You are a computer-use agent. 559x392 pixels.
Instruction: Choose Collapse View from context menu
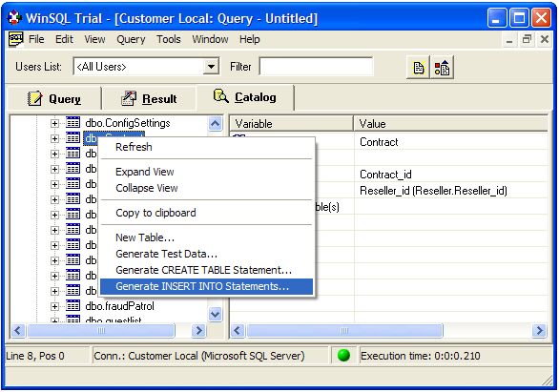147,188
